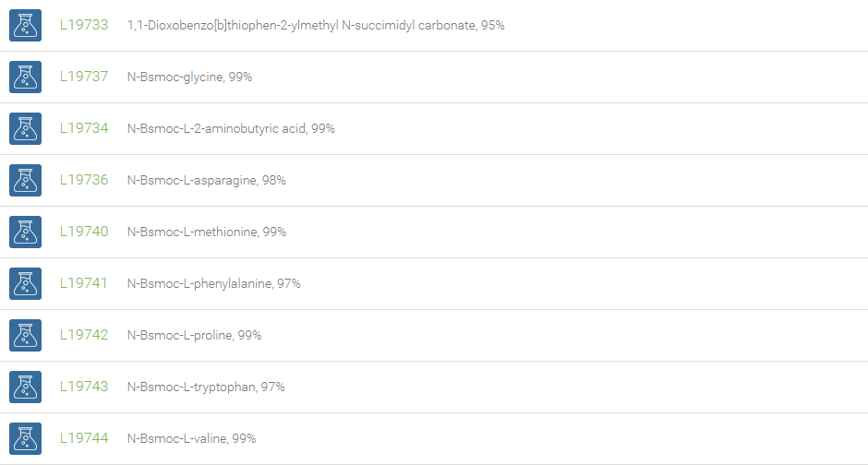Click the L19740 product number
868x465 pixels.
(84, 232)
